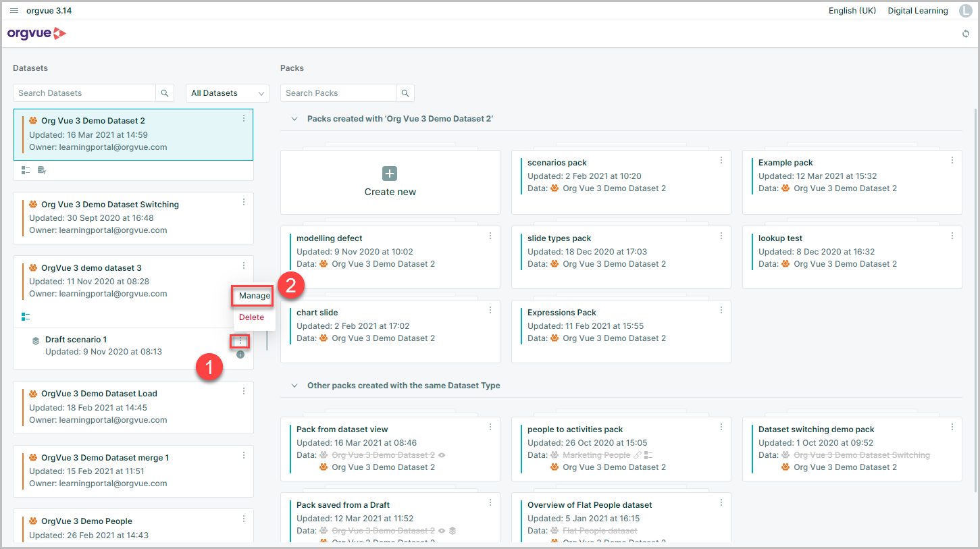Open the kebab menu on scenarios pack
The image size is (980, 549).
(721, 160)
